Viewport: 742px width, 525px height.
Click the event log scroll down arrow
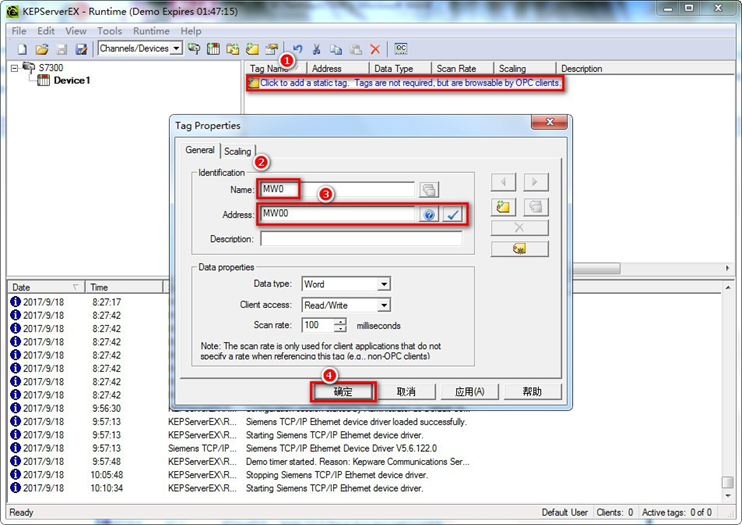[x=728, y=496]
